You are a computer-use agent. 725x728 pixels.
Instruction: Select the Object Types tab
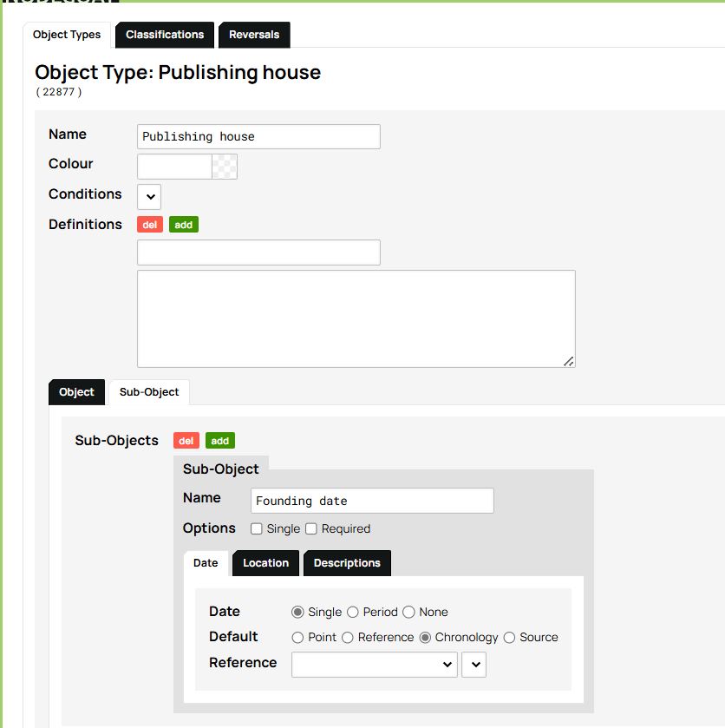pyautogui.click(x=67, y=35)
